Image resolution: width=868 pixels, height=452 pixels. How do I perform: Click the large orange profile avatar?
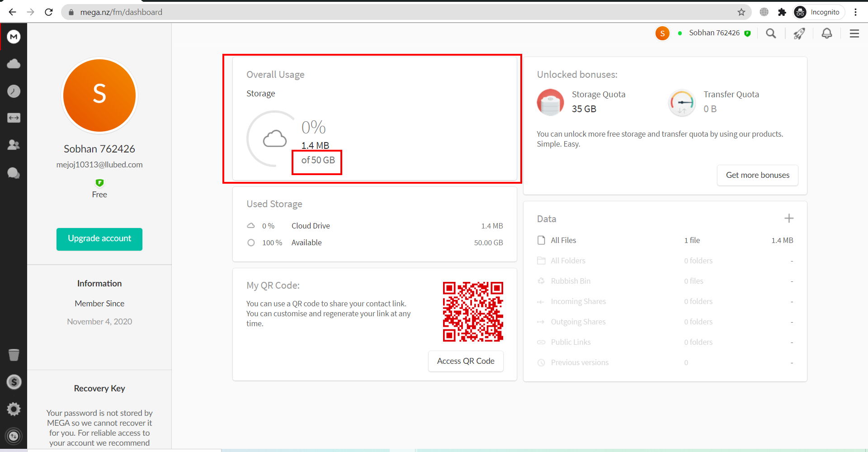click(99, 95)
